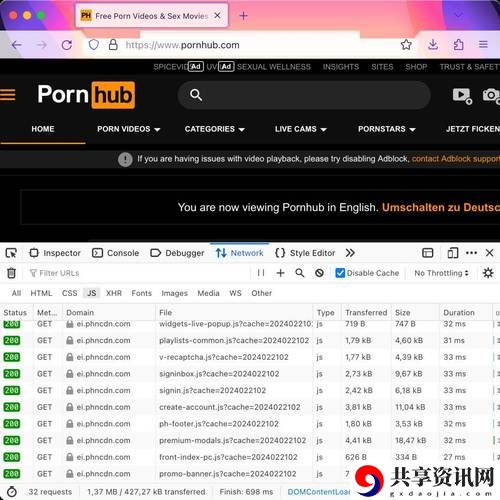The width and height of the screenshot is (500, 500).
Task: Switch to the Debugger tab
Action: click(177, 253)
